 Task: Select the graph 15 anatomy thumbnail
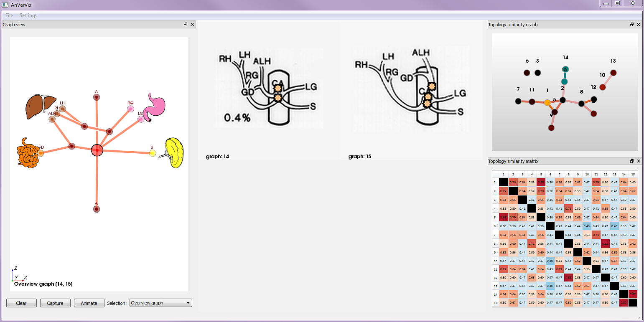410,87
